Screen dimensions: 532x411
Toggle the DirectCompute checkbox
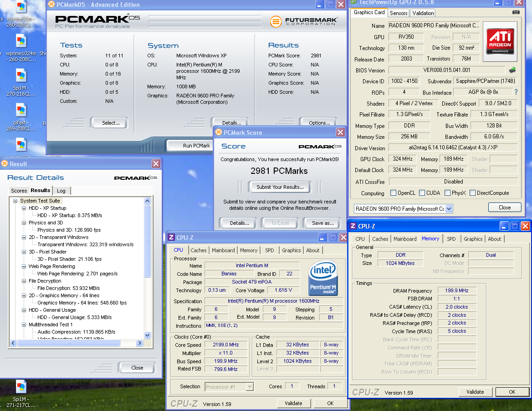(x=473, y=193)
